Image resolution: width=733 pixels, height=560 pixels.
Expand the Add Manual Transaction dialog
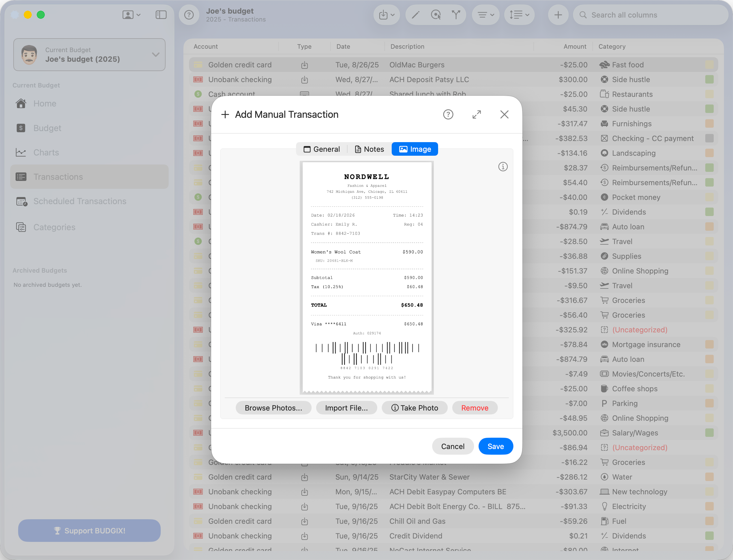click(477, 114)
